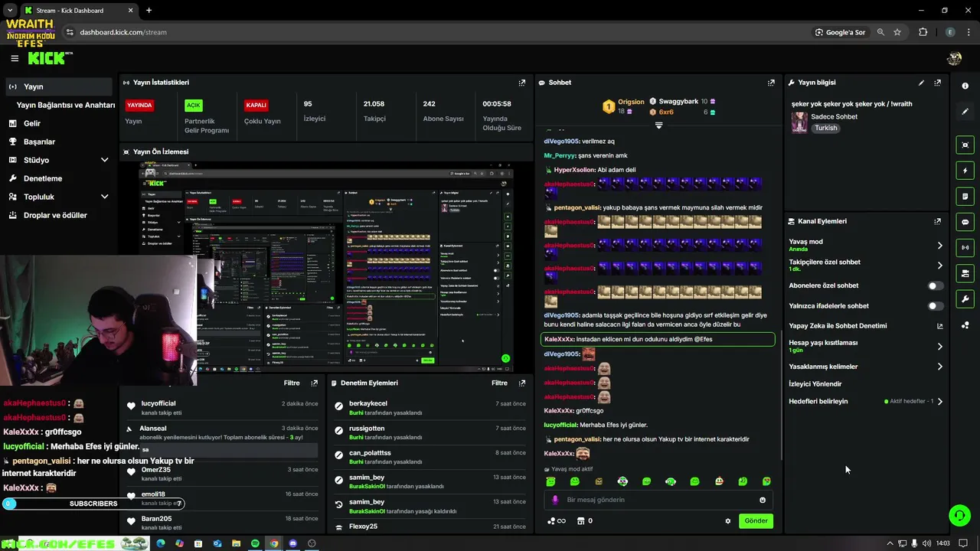980x551 pixels.
Task: Open chat settings gear next to Gönder
Action: (727, 521)
